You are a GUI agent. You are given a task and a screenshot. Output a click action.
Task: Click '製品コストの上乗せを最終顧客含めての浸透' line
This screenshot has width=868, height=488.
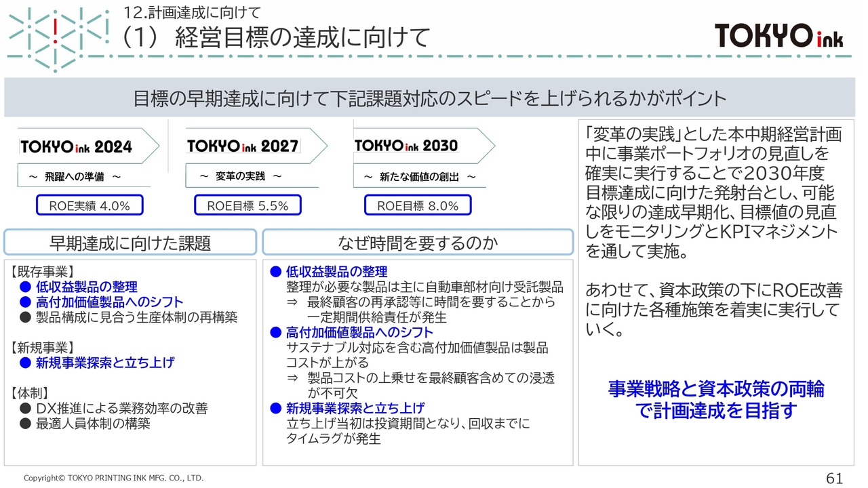click(x=431, y=378)
